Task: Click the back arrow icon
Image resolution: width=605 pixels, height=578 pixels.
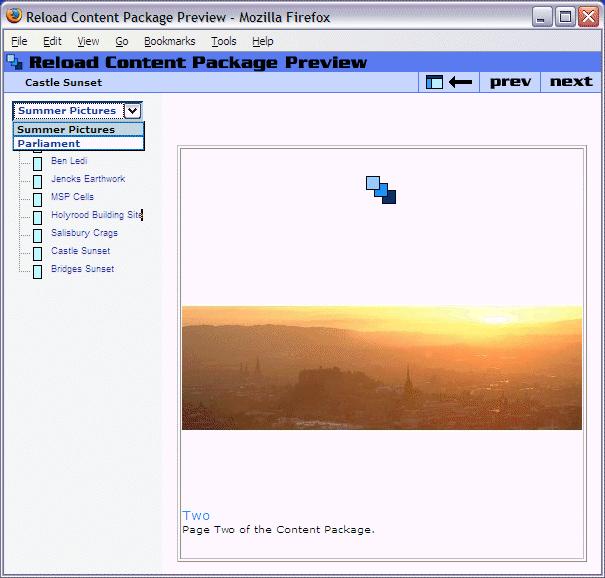Action: 460,82
